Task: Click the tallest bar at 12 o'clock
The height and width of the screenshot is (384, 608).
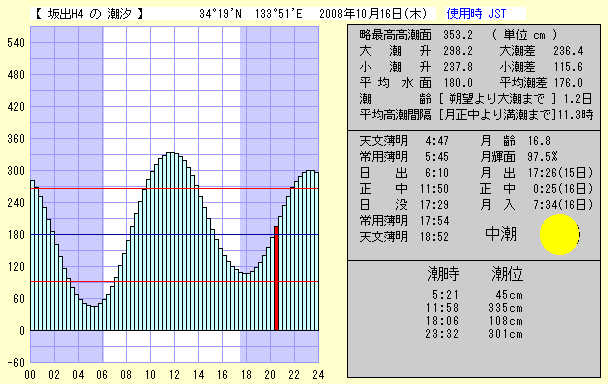Action: [x=173, y=241]
